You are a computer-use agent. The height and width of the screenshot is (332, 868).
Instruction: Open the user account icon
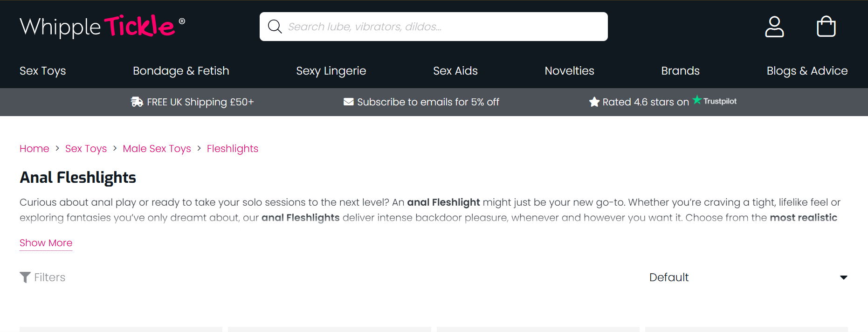[x=774, y=27]
